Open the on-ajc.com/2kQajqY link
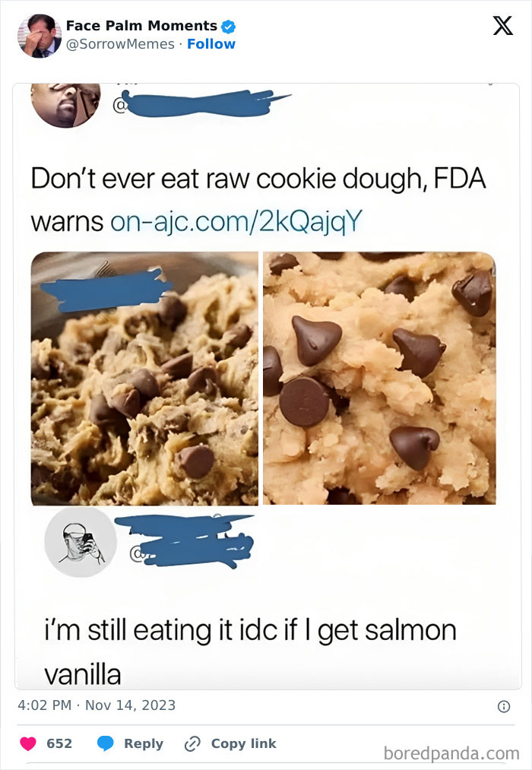The height and width of the screenshot is (770, 532). [236, 221]
